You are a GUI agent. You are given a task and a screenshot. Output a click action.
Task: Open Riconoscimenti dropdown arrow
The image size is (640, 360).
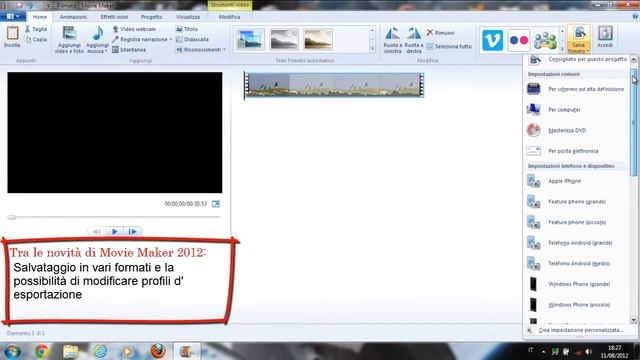(x=224, y=50)
